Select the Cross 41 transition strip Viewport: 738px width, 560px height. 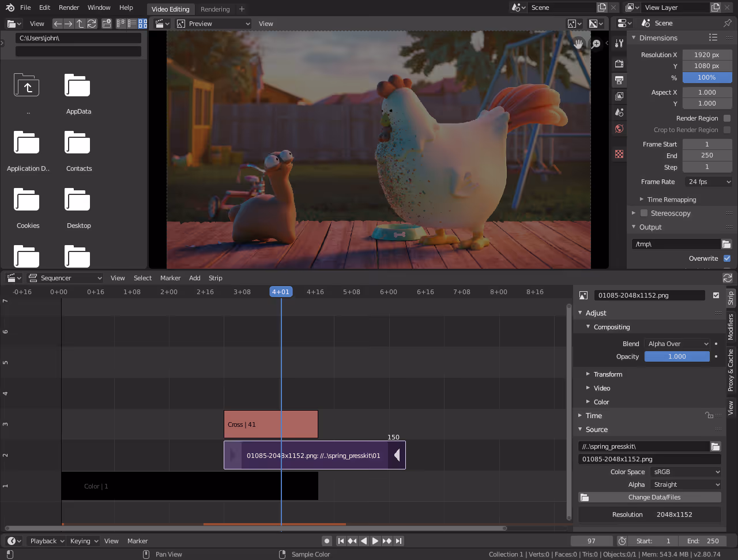(270, 424)
